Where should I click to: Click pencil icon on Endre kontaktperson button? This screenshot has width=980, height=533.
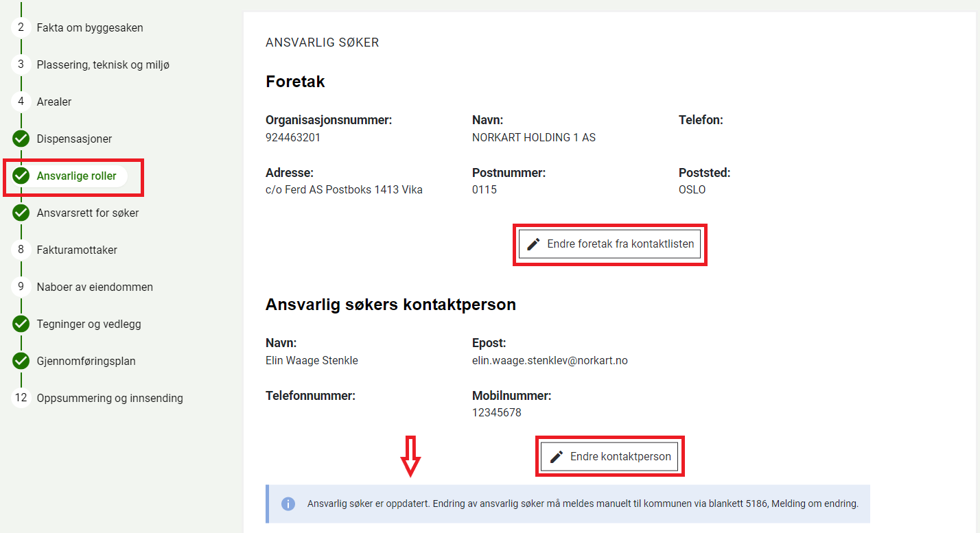pos(557,457)
